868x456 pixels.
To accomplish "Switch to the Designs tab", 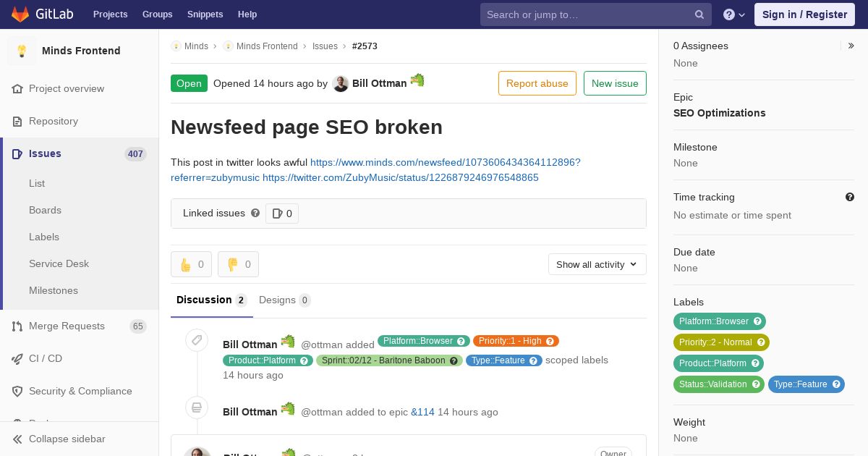I will pyautogui.click(x=285, y=300).
